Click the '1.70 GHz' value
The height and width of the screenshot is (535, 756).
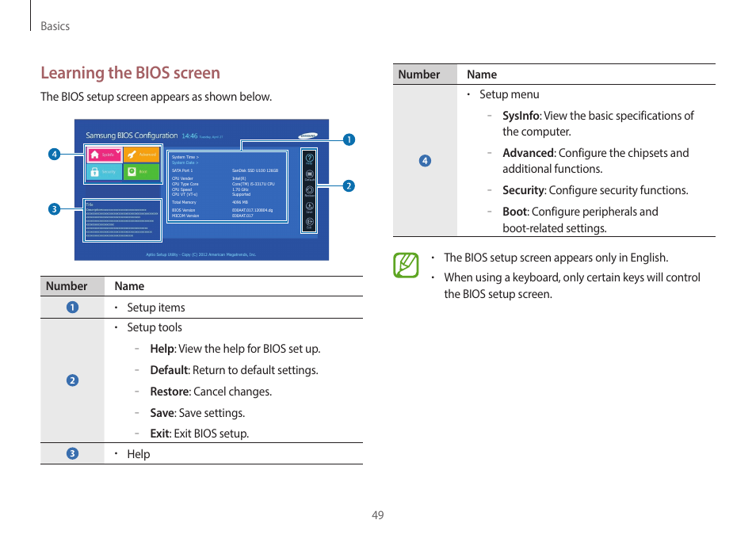click(x=240, y=189)
